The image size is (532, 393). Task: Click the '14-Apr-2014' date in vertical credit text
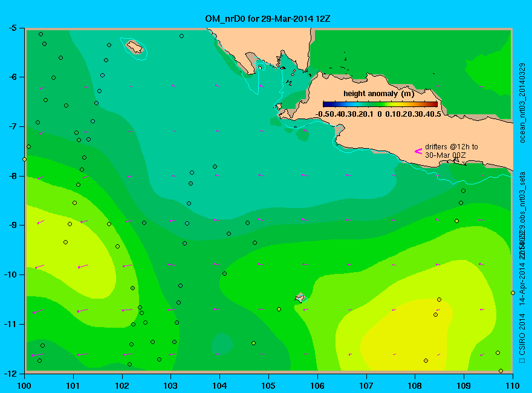(x=522, y=284)
